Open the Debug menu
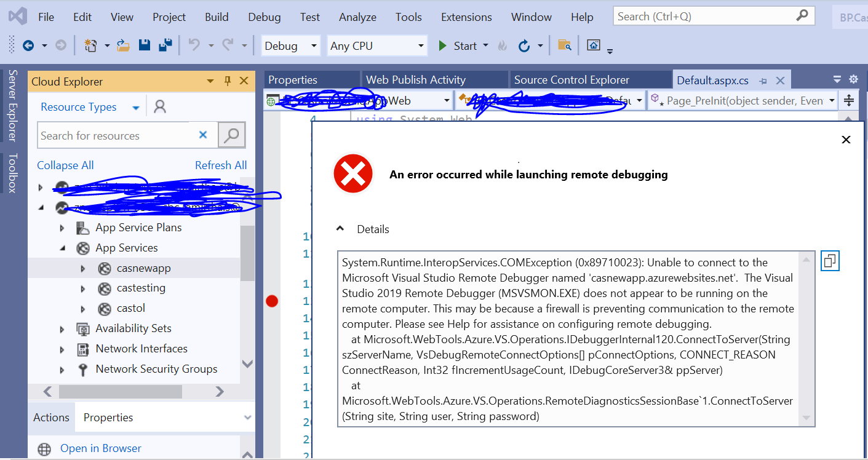Screen dimensions: 868x460 tap(264, 17)
